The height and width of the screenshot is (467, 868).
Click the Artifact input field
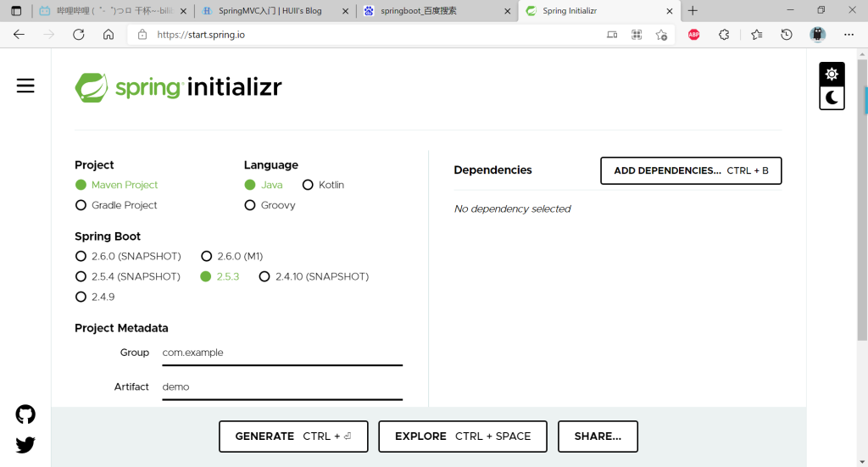(281, 386)
